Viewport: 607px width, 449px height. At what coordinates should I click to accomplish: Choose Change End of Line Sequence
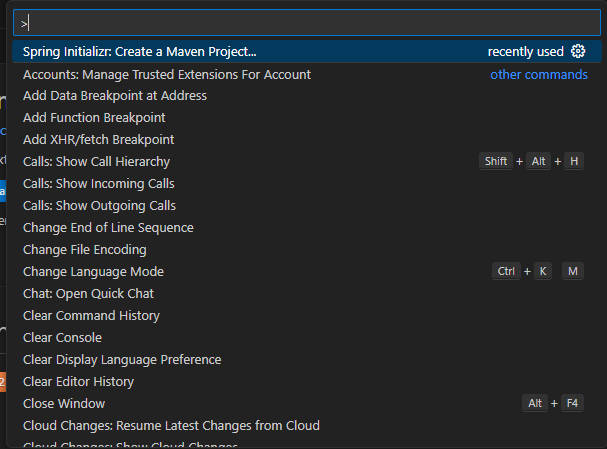(307, 228)
